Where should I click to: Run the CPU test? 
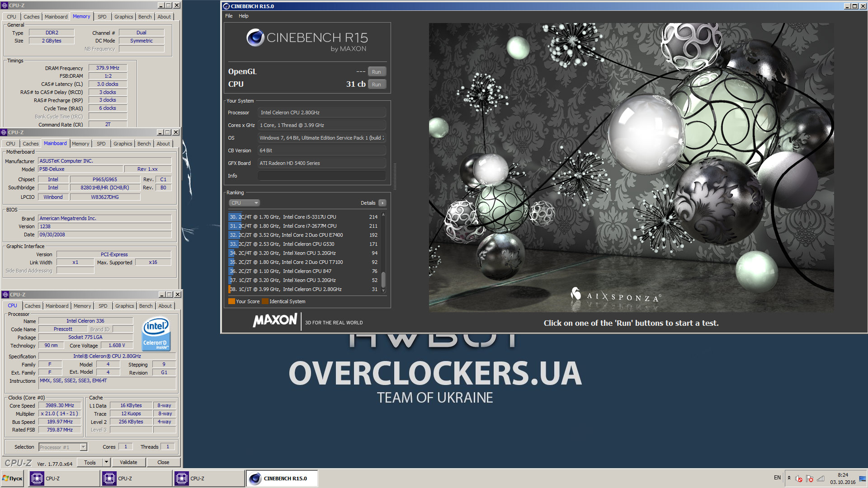click(x=377, y=84)
